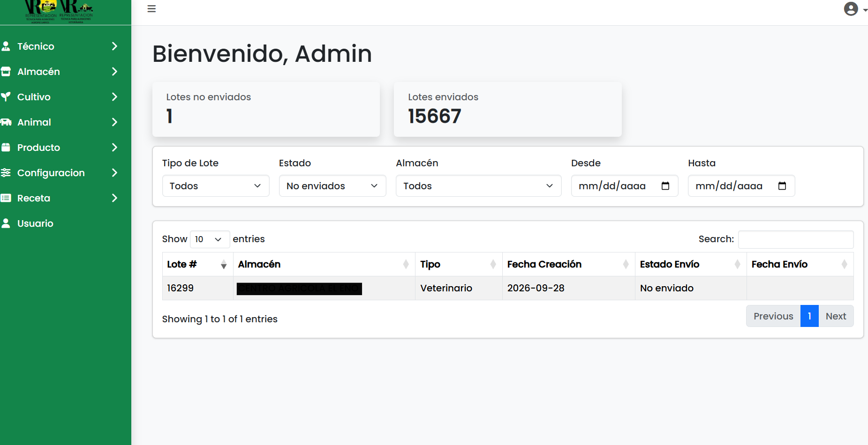Click the No enviado status cell
The image size is (868, 445).
point(691,288)
